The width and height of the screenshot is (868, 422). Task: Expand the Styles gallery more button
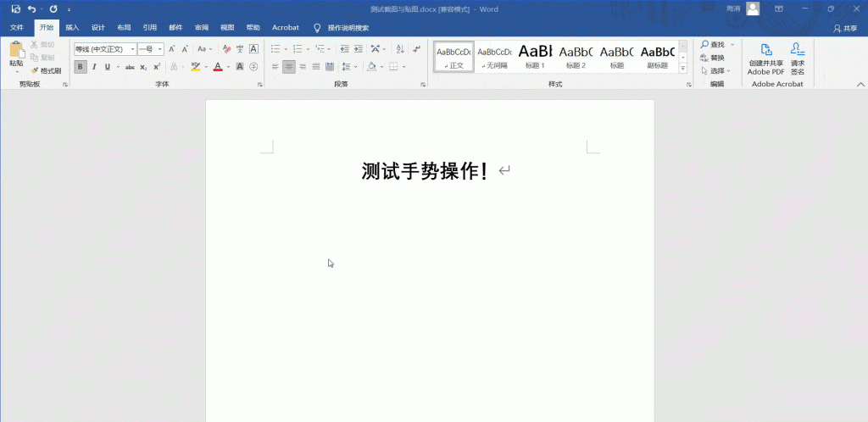coord(682,68)
